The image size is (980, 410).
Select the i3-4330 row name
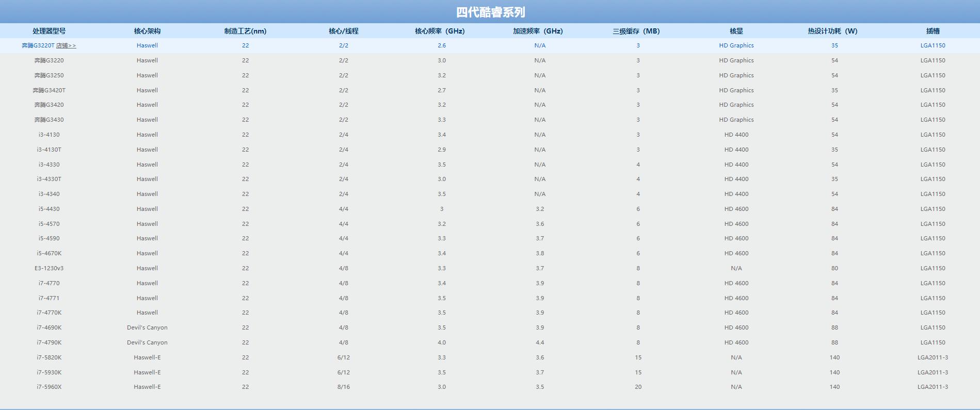pyautogui.click(x=49, y=165)
